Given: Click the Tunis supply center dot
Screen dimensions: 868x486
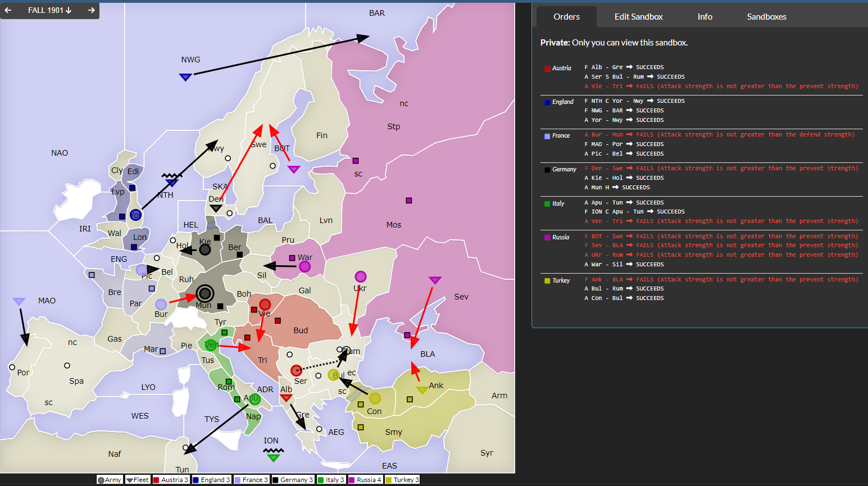Looking at the screenshot, I should tap(186, 448).
